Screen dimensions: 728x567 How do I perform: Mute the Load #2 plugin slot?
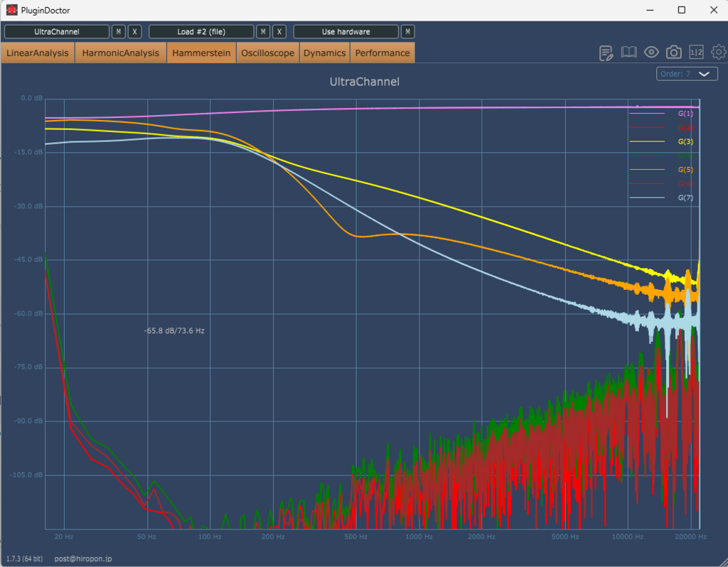point(263,31)
